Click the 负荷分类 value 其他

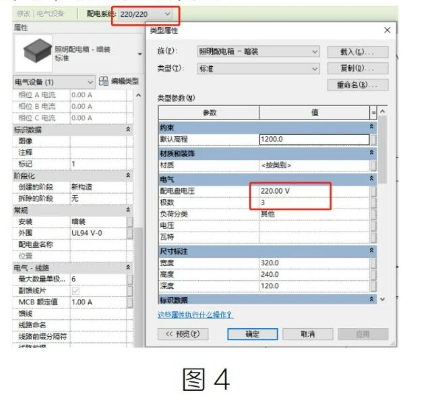[x=314, y=214]
